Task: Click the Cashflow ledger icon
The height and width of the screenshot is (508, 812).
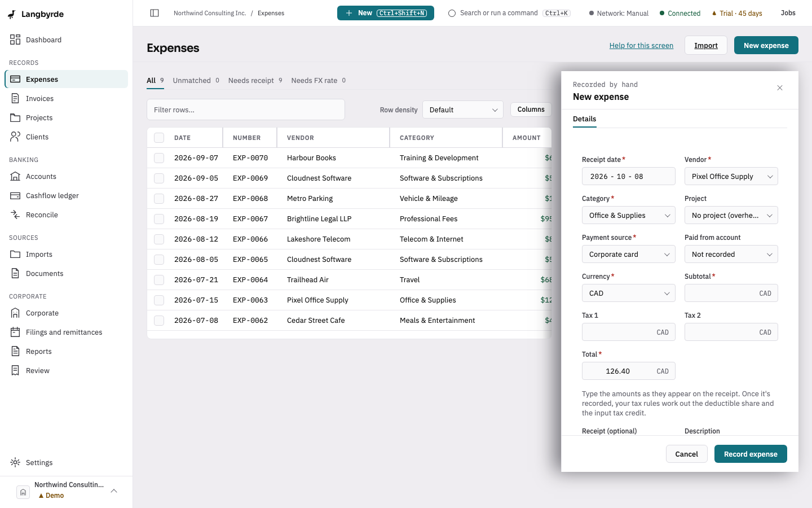Action: click(15, 195)
